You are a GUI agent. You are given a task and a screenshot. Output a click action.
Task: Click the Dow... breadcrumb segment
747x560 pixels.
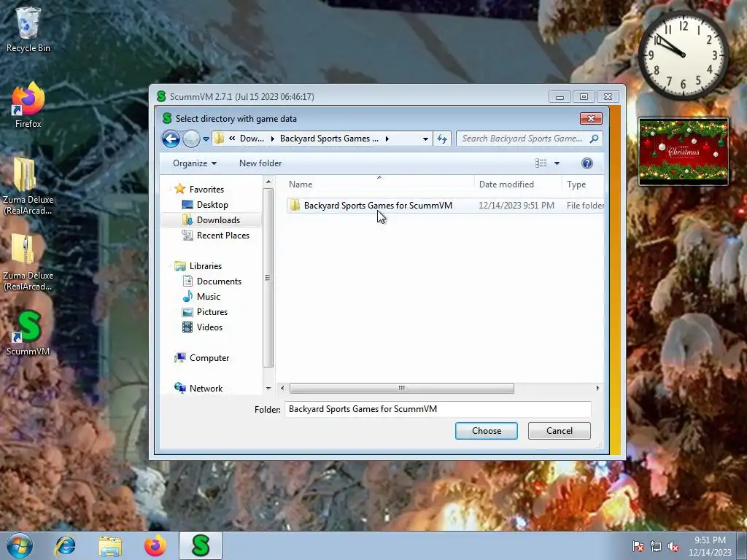click(252, 139)
